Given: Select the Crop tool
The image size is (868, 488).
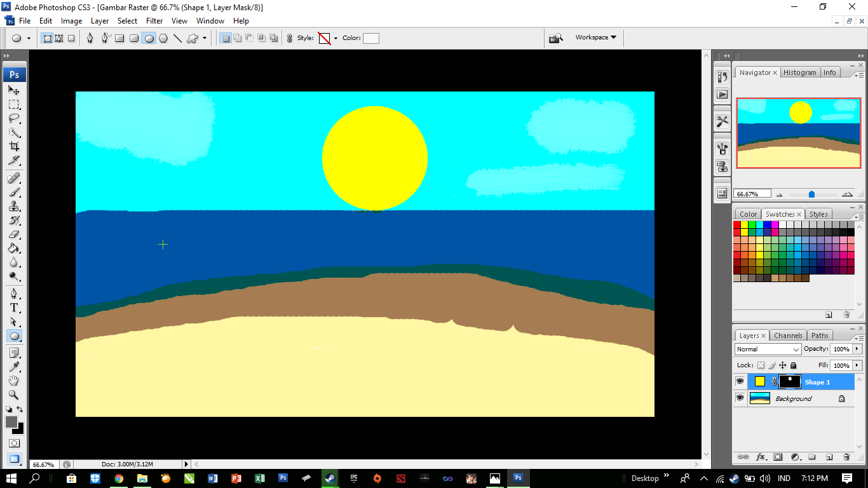Looking at the screenshot, I should (14, 147).
